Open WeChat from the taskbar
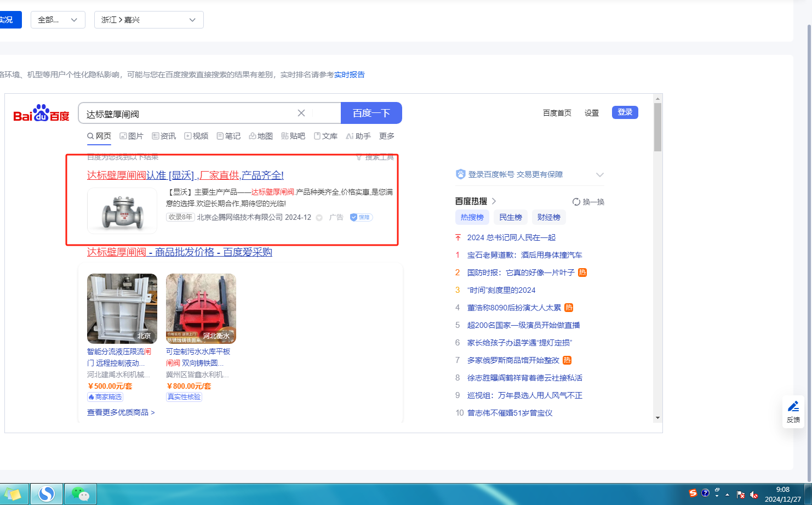This screenshot has width=812, height=505. 81,494
